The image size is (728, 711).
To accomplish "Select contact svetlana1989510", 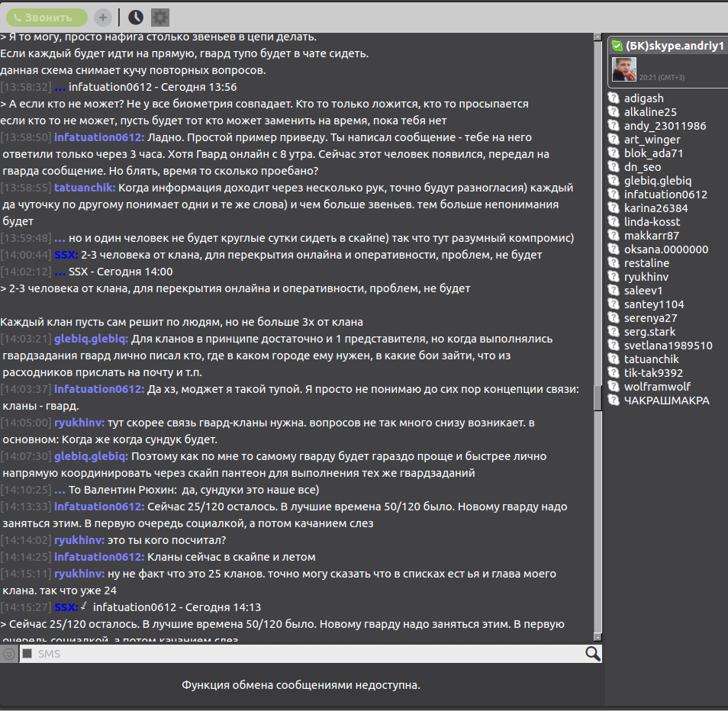I will click(x=668, y=346).
